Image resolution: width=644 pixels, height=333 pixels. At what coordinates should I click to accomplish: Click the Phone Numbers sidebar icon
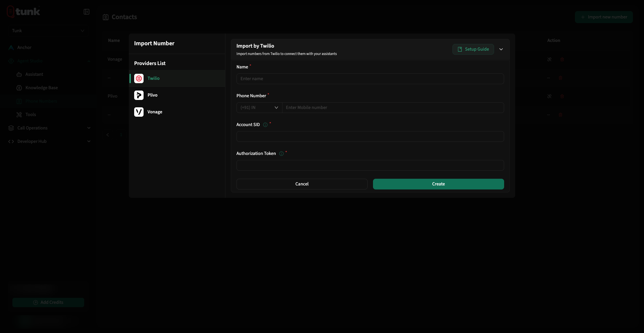coord(19,101)
